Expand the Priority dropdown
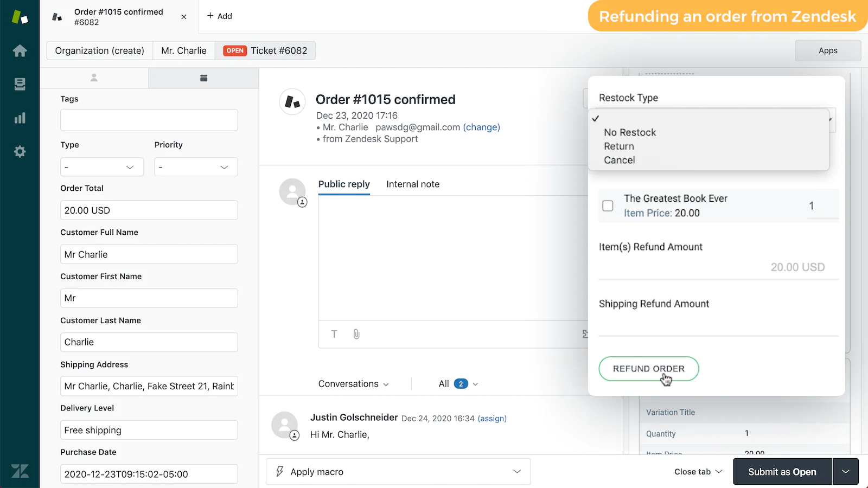Image resolution: width=868 pixels, height=488 pixels. coord(196,167)
